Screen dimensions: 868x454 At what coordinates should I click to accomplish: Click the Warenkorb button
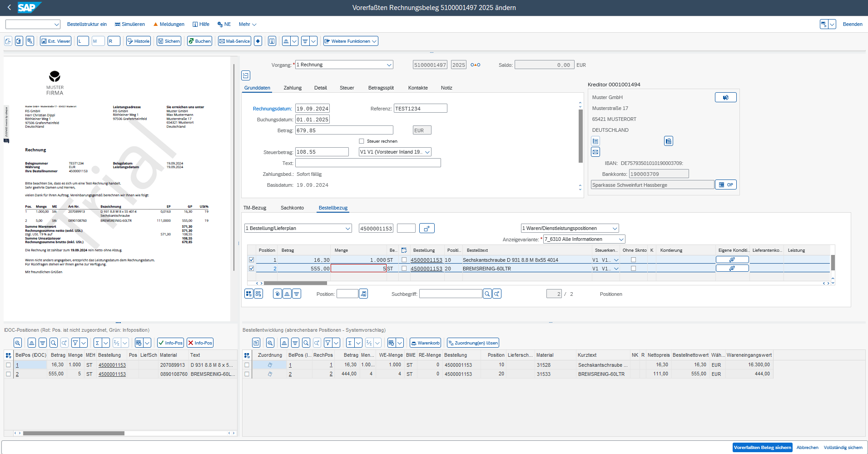click(x=425, y=343)
